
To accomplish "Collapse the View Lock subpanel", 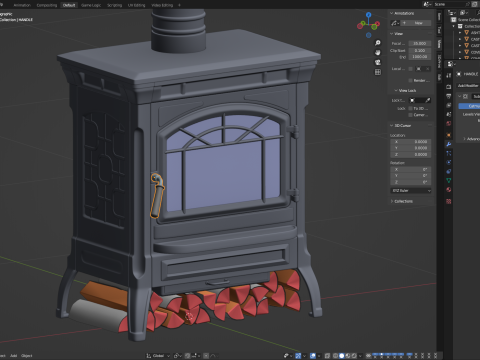I will point(396,90).
